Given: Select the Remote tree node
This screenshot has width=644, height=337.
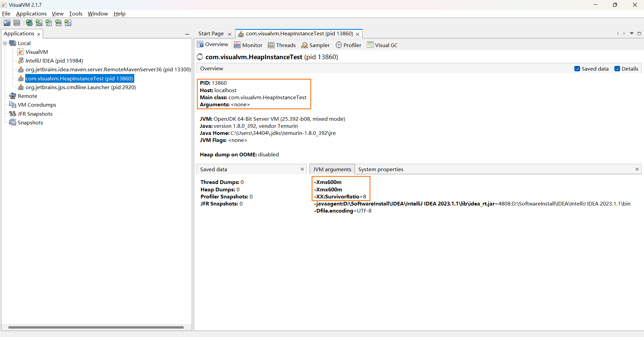Looking at the screenshot, I should click(x=28, y=96).
